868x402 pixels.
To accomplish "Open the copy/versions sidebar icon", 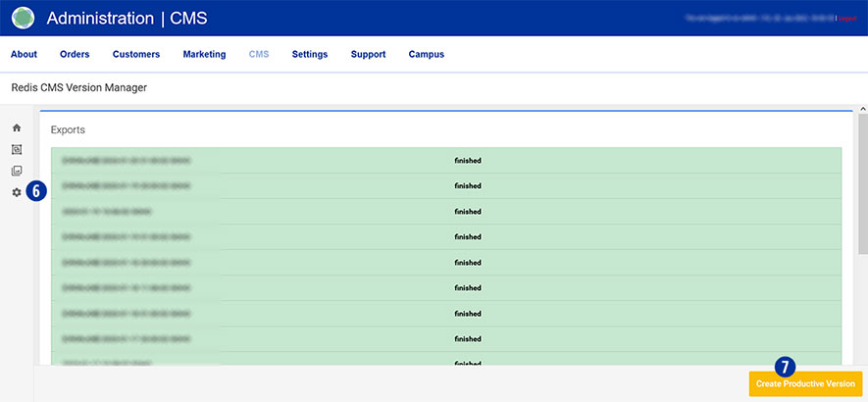I will [x=17, y=150].
